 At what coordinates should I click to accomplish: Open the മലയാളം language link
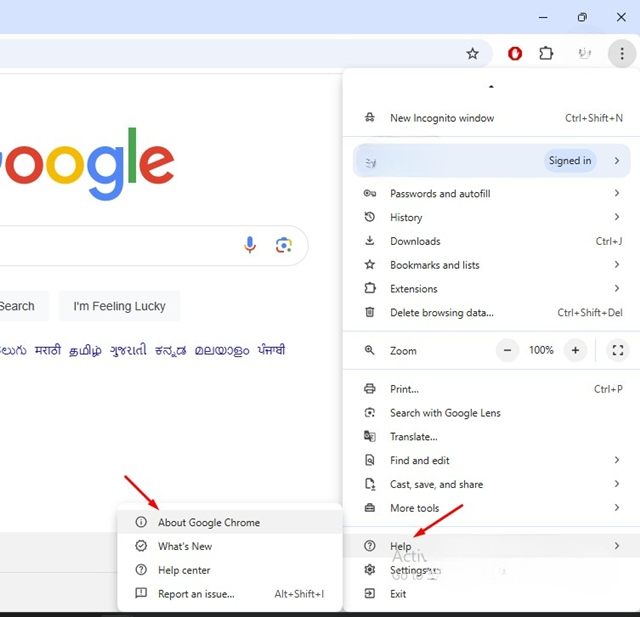click(x=222, y=351)
